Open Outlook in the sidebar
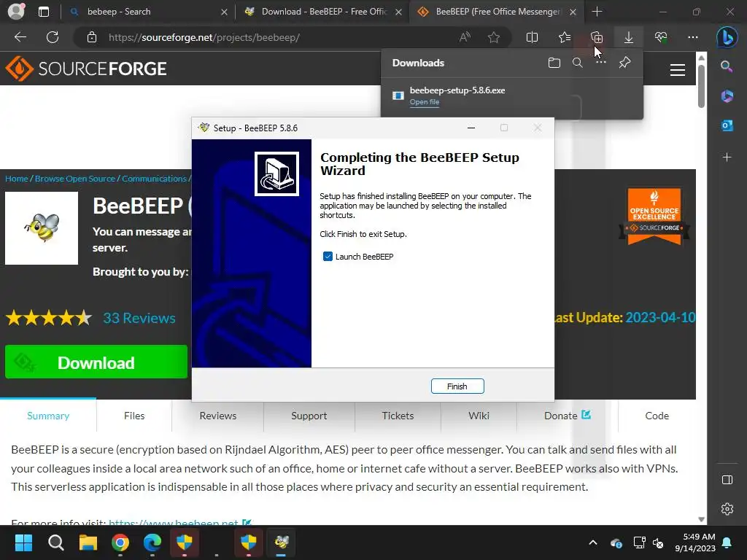 [727, 125]
